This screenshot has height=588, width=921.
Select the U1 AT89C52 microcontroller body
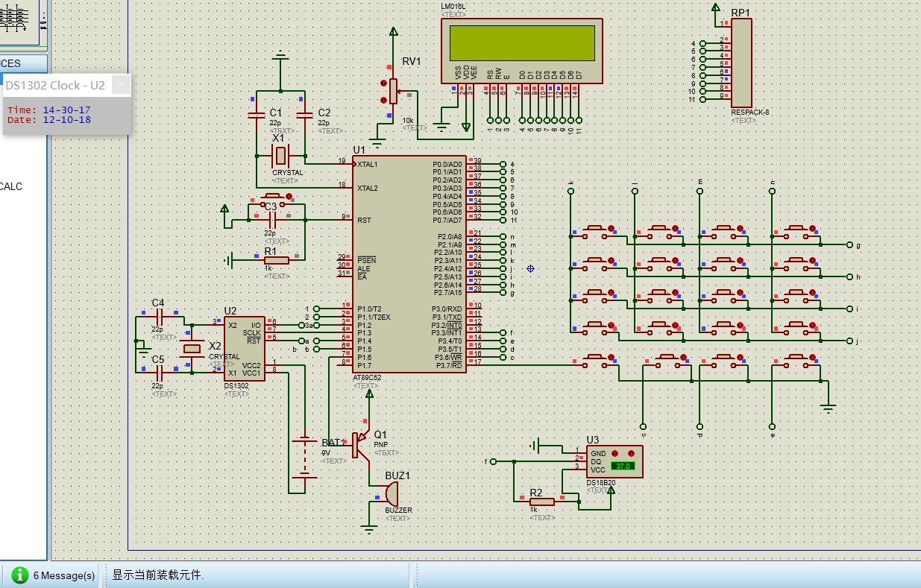coord(409,264)
